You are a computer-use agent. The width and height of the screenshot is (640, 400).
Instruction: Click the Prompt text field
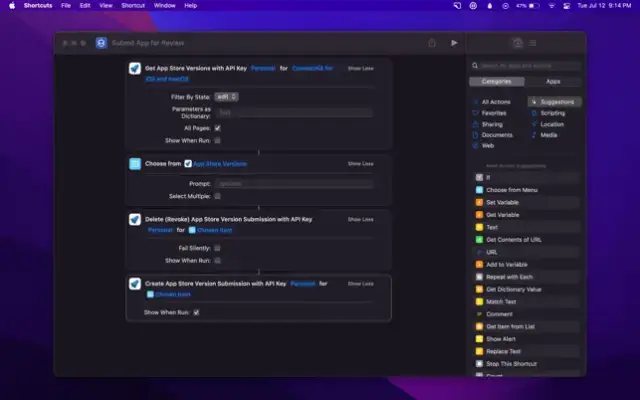coord(294,184)
